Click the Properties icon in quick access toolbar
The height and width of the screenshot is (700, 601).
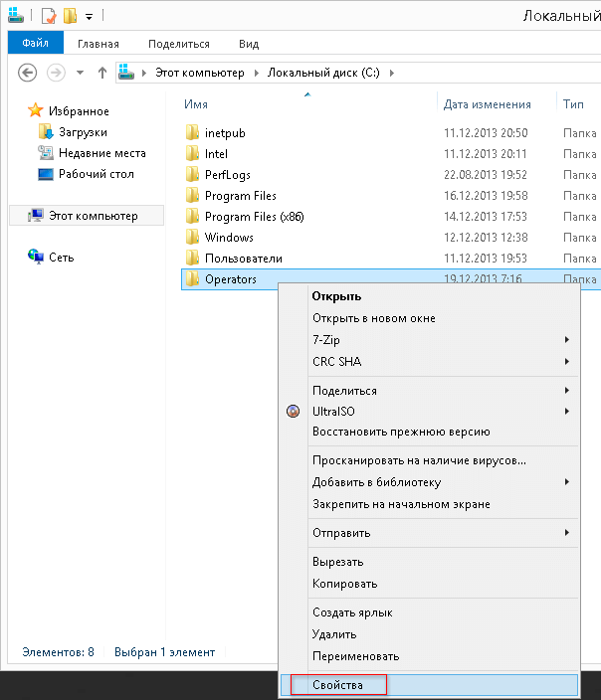click(x=49, y=16)
